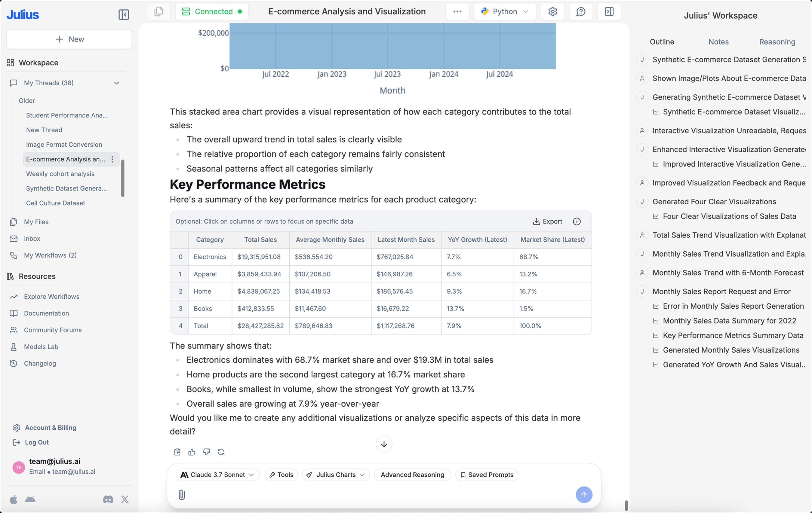
Task: Open the workspace settings gear
Action: (552, 11)
